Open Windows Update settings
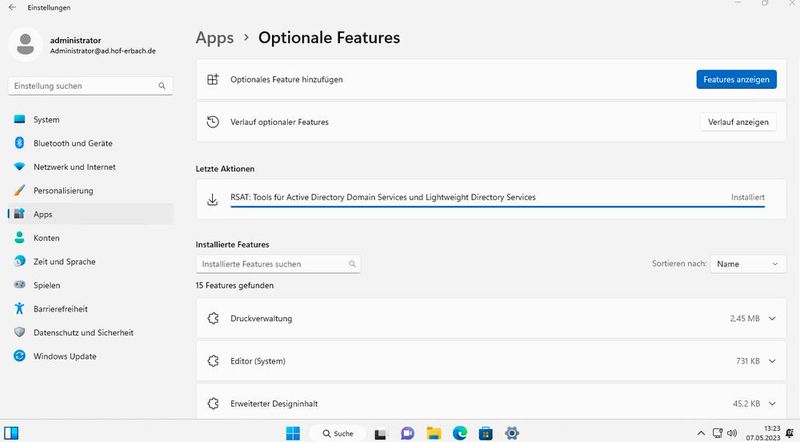 [90, 356]
